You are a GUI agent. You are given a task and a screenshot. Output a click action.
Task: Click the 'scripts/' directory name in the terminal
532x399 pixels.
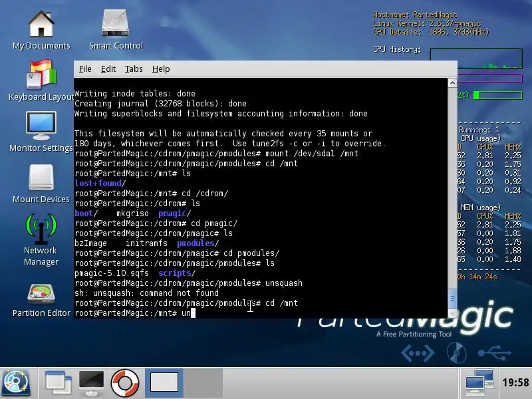[177, 273]
